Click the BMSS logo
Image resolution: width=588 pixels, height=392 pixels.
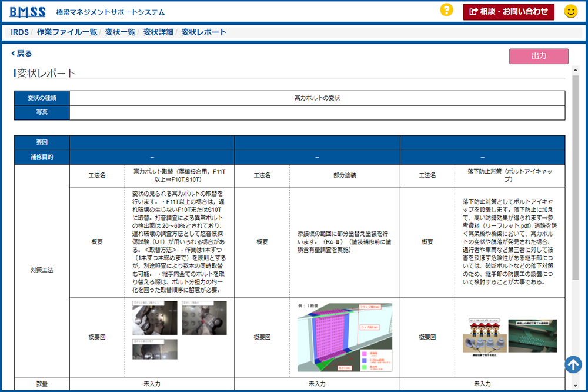27,12
